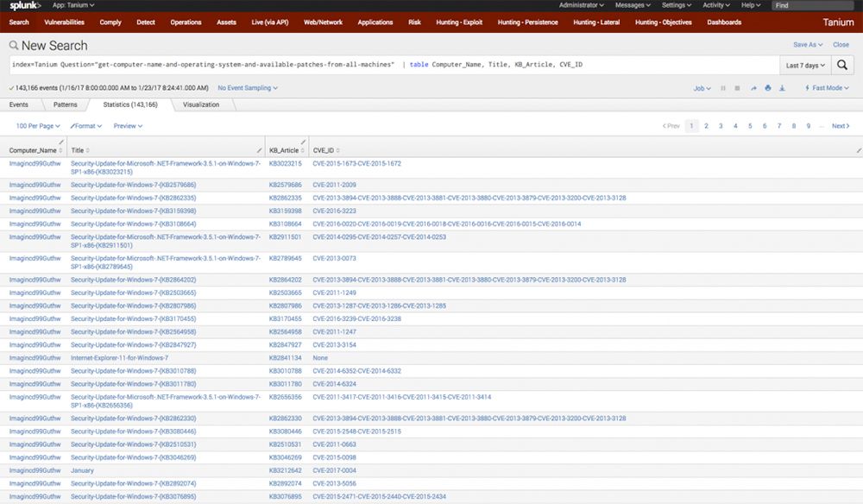This screenshot has width=863, height=504.
Task: Switch to the Events tab
Action: (x=19, y=104)
